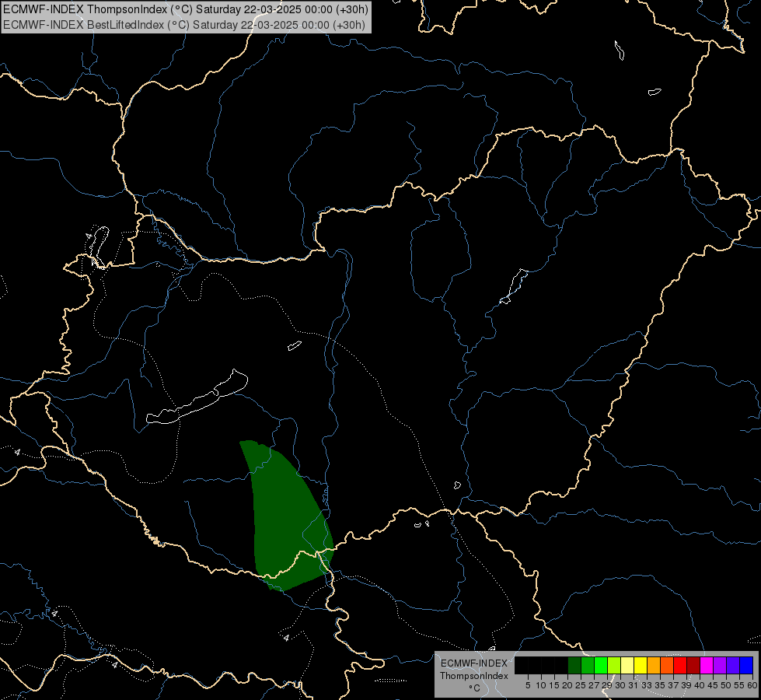The image size is (761, 700).
Task: Click the legend tick value 5
Action: click(528, 685)
